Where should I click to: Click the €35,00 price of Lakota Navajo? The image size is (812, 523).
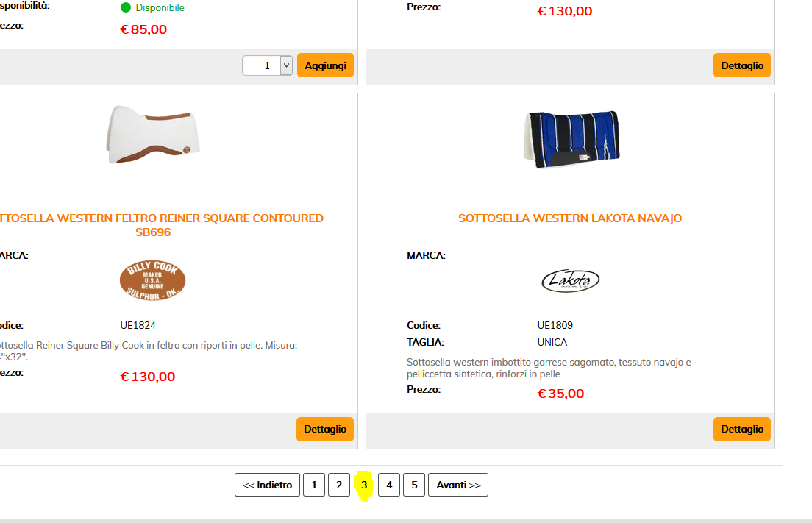point(560,394)
